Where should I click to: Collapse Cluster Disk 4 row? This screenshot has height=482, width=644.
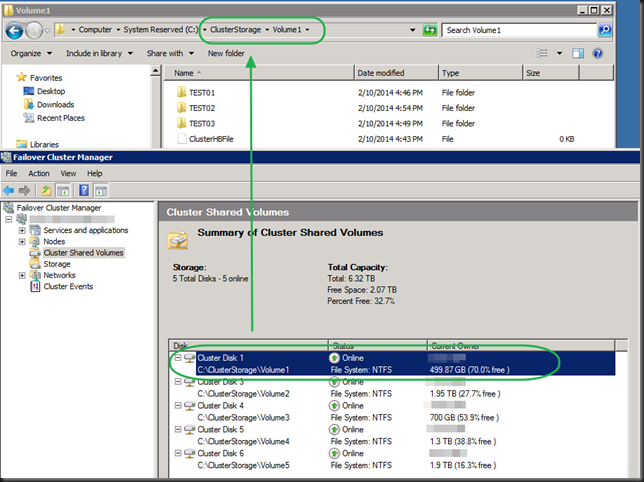178,405
